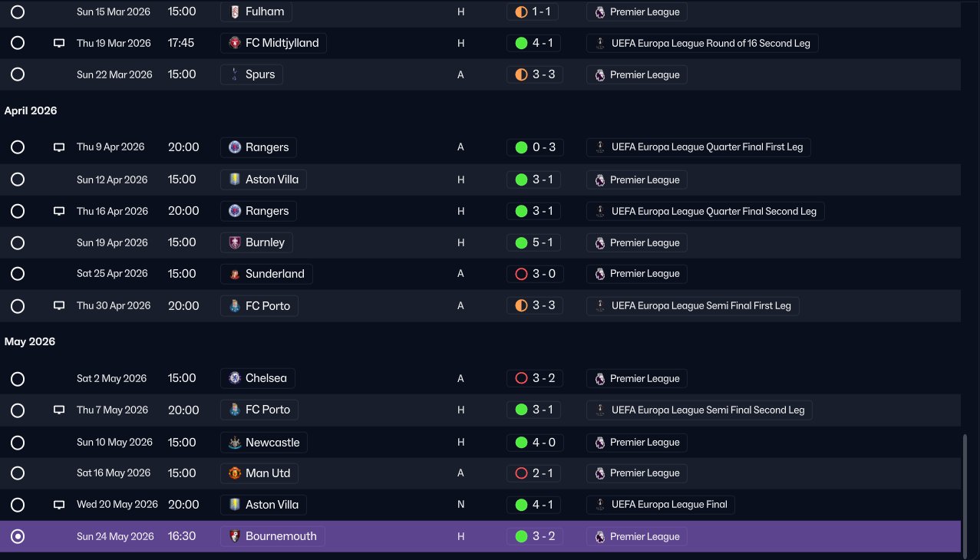Viewport: 980px width, 560px height.
Task: Select the radio button for the Bournemouth fixture
Action: (x=18, y=536)
